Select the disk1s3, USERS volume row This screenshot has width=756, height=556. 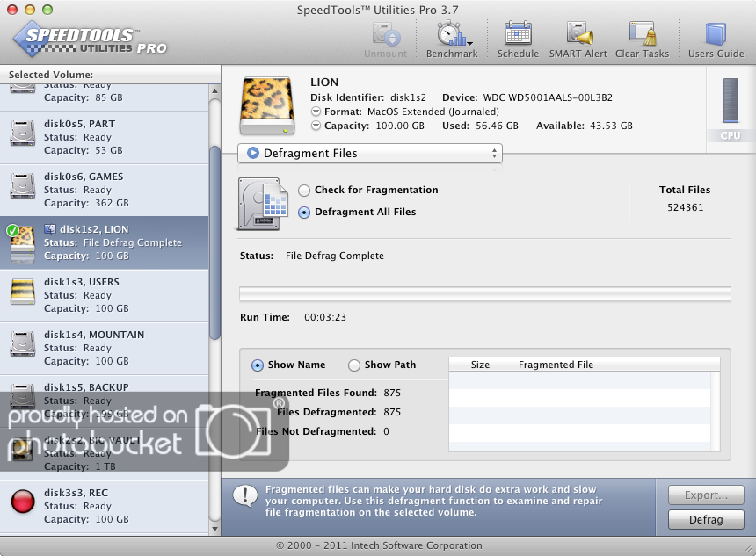click(x=104, y=295)
